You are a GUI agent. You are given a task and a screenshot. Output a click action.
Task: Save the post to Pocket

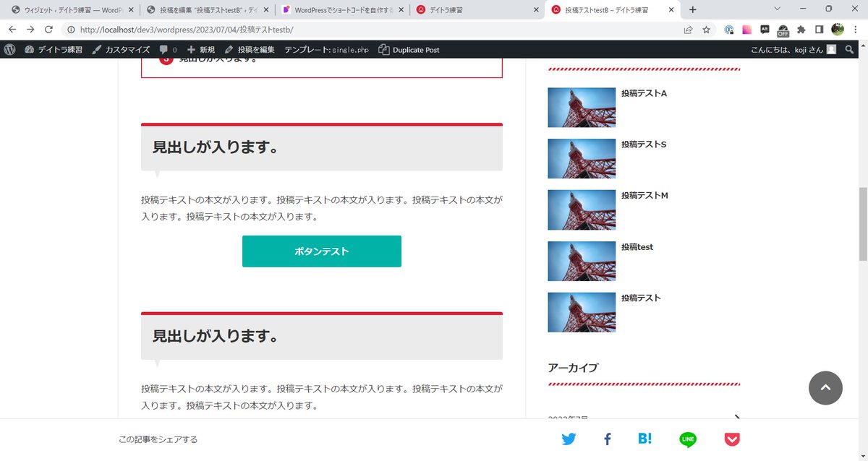[732, 439]
